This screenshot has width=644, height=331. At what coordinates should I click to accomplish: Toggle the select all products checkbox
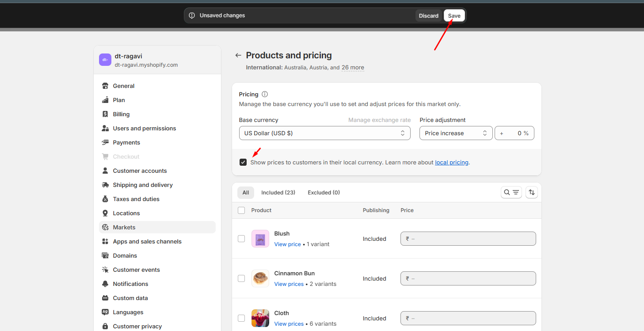(241, 210)
